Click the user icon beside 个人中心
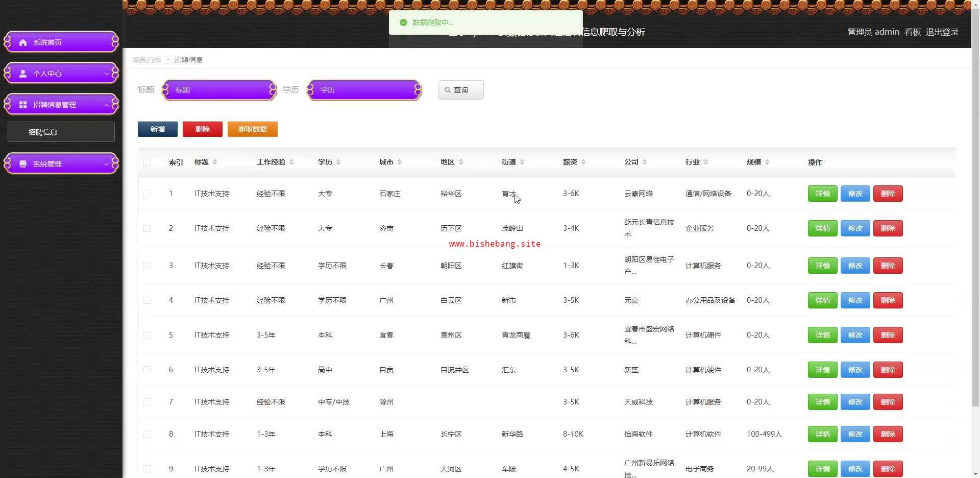The image size is (980, 478). tap(23, 74)
